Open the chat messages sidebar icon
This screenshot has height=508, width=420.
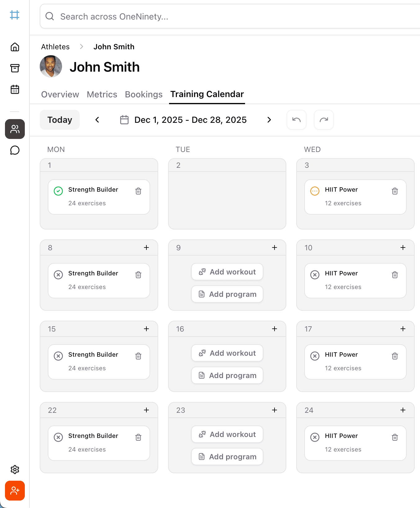click(15, 150)
